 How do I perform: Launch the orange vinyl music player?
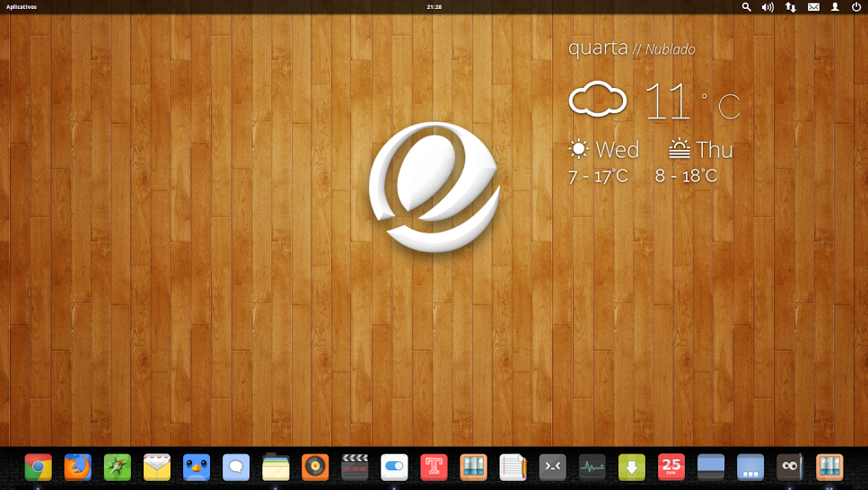315,467
